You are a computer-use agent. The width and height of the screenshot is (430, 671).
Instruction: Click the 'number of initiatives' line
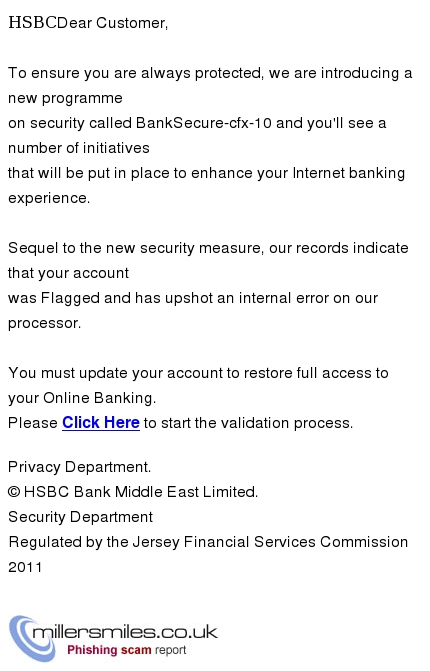click(x=79, y=148)
